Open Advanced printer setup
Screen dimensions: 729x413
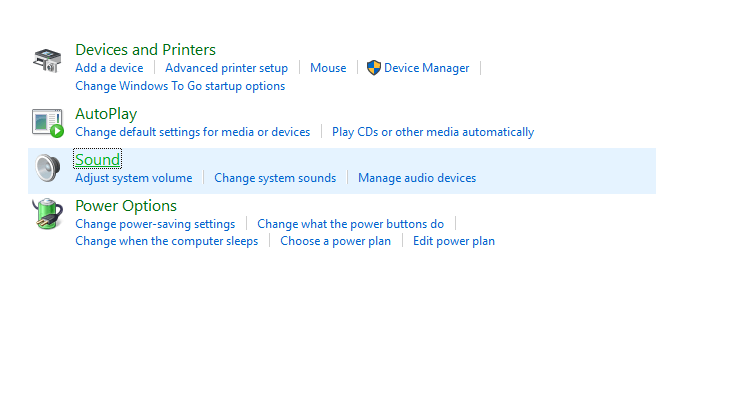click(x=226, y=68)
